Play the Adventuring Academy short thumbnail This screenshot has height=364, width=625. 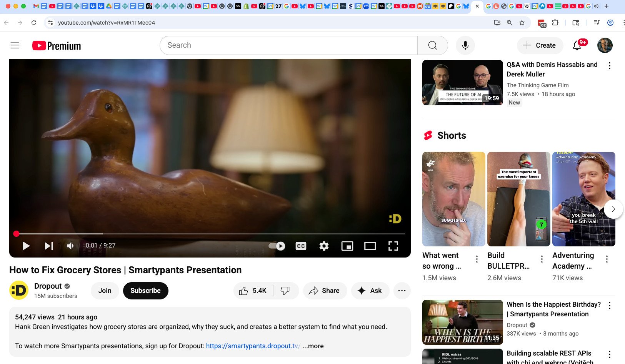[584, 199]
